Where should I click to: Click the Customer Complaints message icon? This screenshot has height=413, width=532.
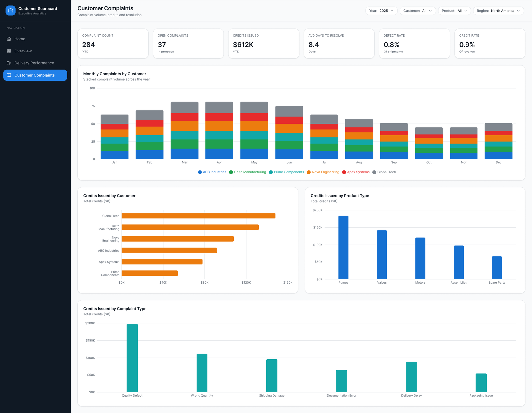point(9,75)
